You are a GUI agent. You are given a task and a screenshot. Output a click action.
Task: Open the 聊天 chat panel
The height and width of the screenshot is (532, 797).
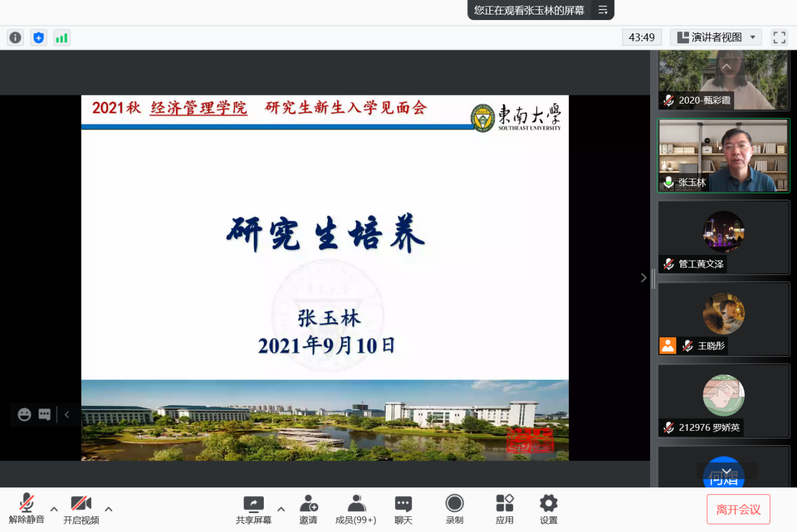[403, 509]
